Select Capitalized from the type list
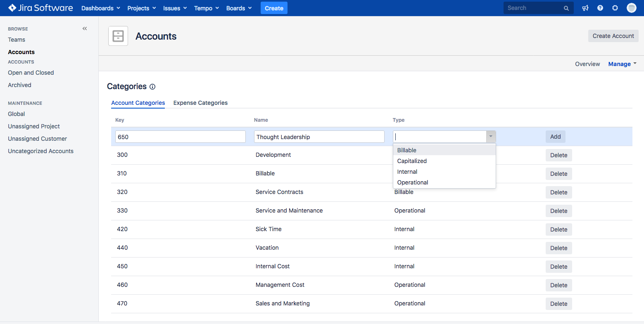Screen dimensions: 644x324 pyautogui.click(x=412, y=161)
